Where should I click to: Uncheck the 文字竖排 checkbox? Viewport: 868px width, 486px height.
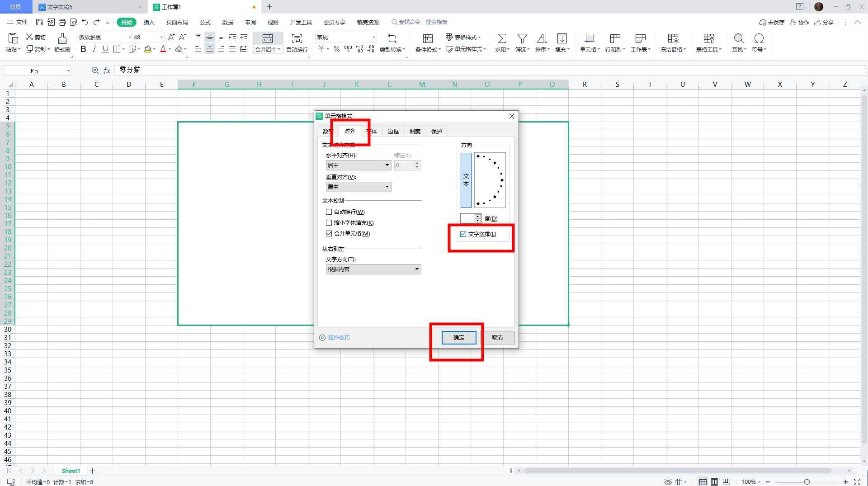(x=463, y=234)
